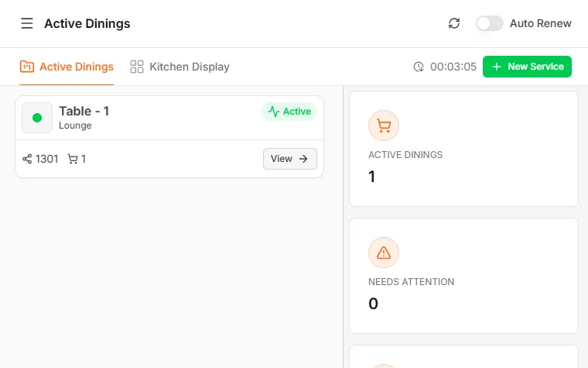This screenshot has height=368, width=588.
Task: Click the refresh arrows icon
Action: pyautogui.click(x=454, y=23)
